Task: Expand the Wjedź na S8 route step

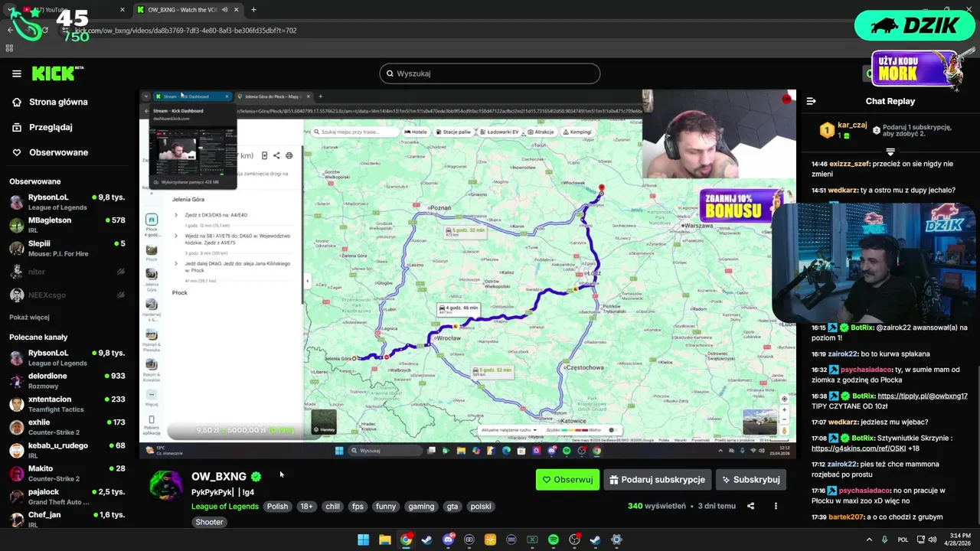Action: click(175, 236)
